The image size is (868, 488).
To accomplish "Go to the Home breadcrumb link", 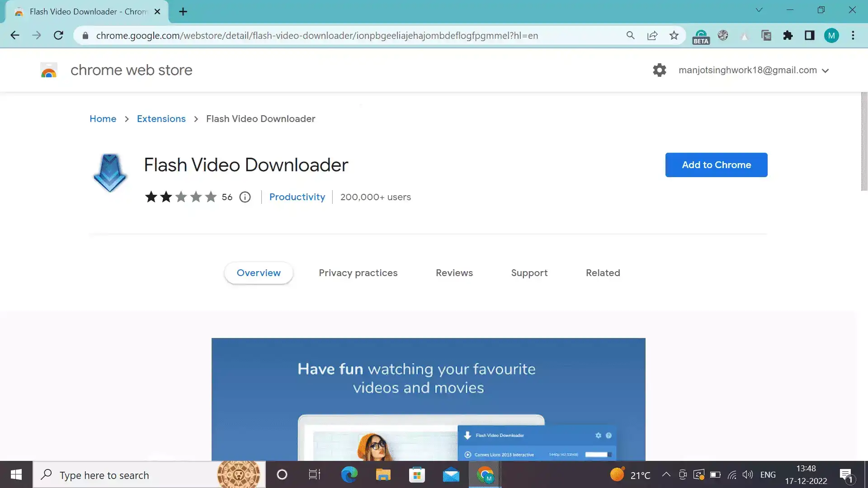I will click(x=103, y=119).
